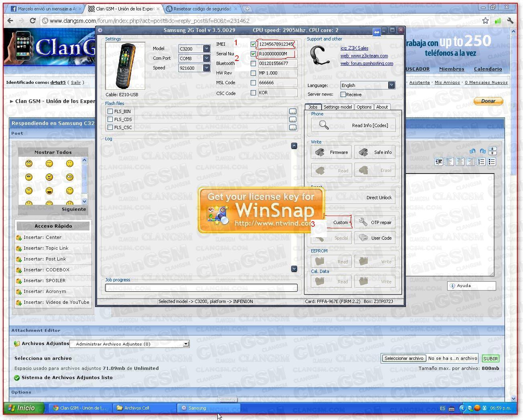Image resolution: width=523 pixels, height=420 pixels.
Task: Toggle the Server news Receive checkbox
Action: [x=343, y=95]
